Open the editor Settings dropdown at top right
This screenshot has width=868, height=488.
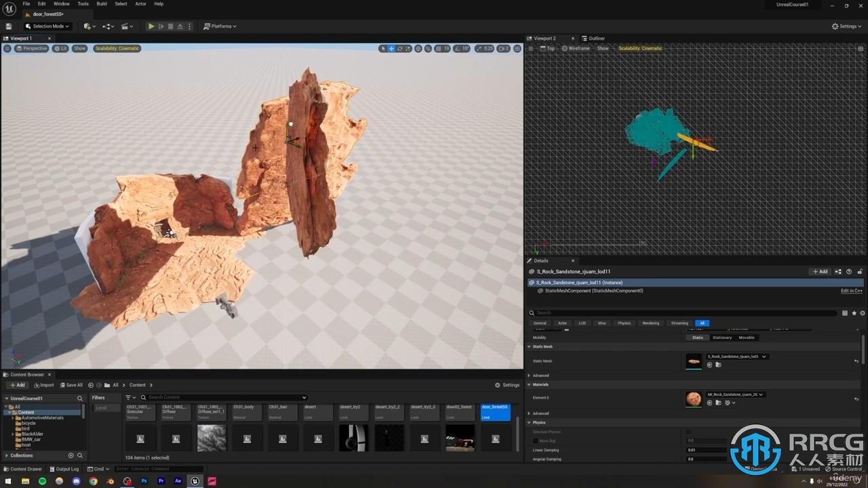[x=847, y=26]
